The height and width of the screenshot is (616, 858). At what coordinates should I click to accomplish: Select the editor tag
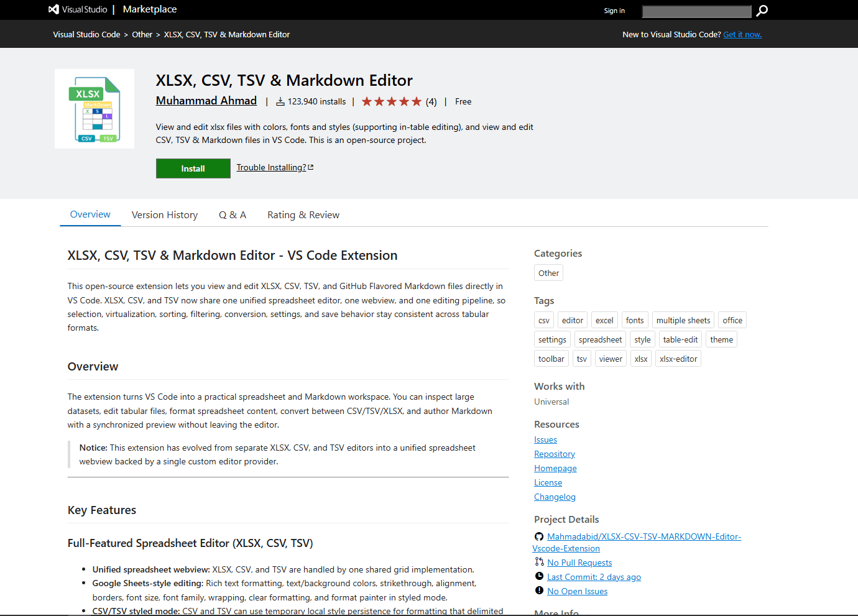tap(573, 320)
